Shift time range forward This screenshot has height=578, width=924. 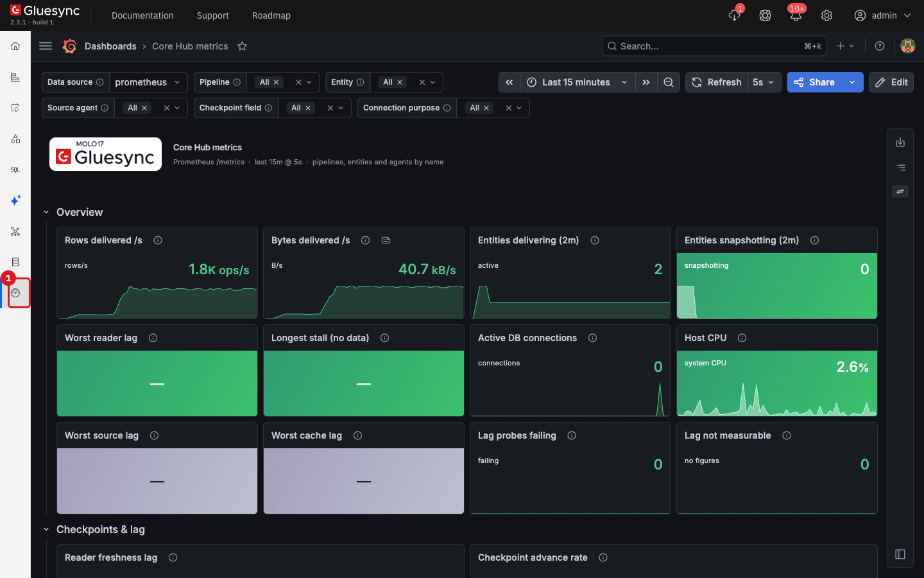[646, 82]
